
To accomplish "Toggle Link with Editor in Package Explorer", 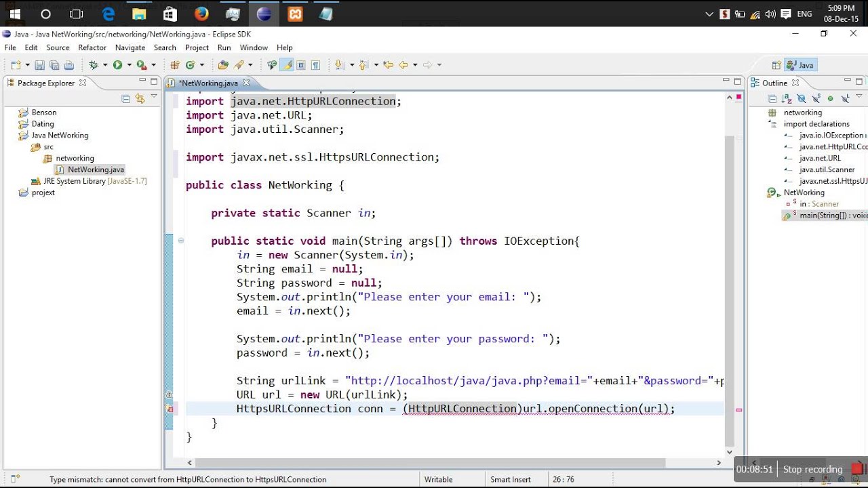I will (140, 98).
